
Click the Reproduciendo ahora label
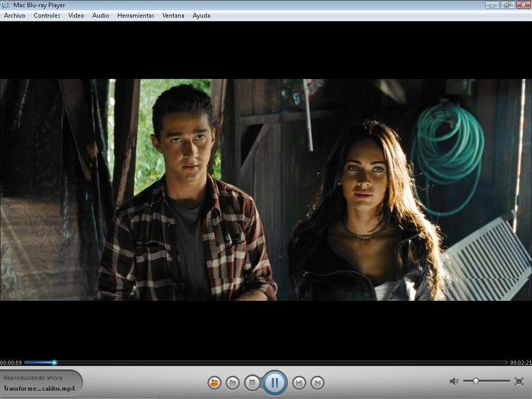pyautogui.click(x=33, y=378)
